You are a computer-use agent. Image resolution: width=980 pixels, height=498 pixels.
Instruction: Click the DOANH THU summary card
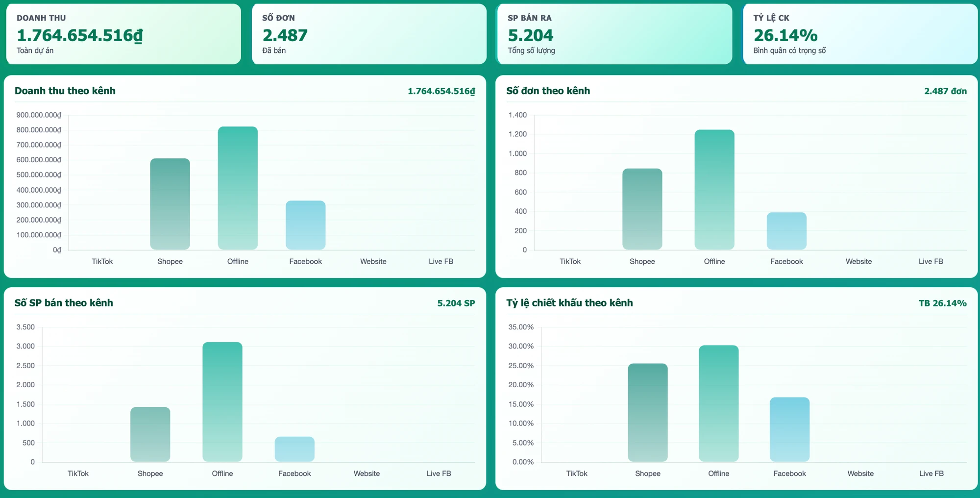(x=123, y=34)
